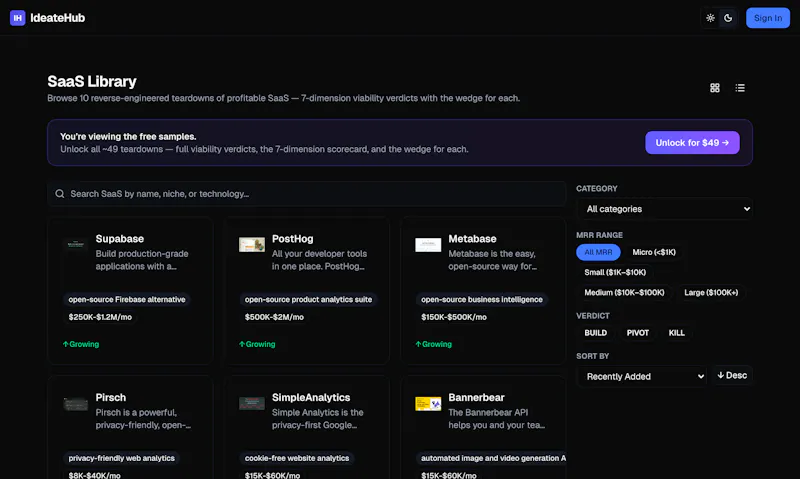
Task: Open SimpleAnalytics logo thumbnail
Action: pyautogui.click(x=252, y=404)
